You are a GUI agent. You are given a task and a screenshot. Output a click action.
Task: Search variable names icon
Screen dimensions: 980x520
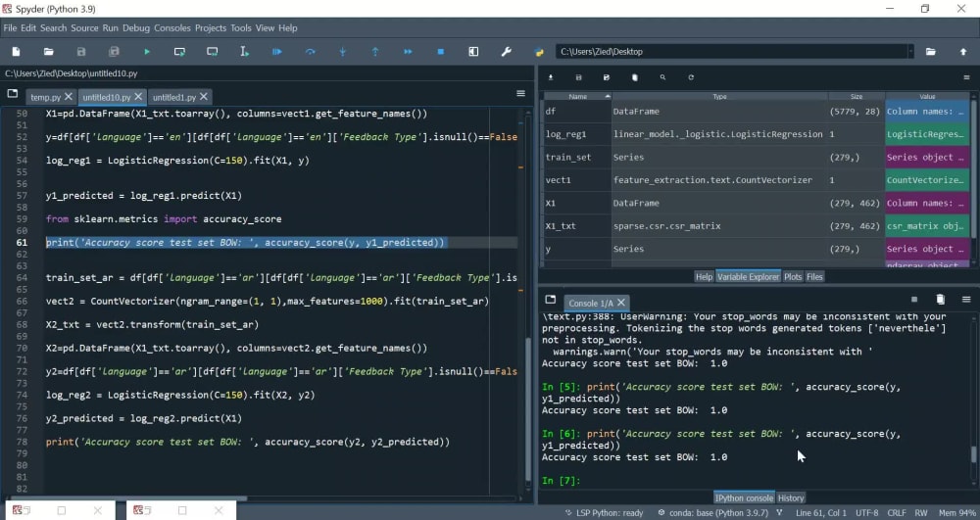pos(663,77)
